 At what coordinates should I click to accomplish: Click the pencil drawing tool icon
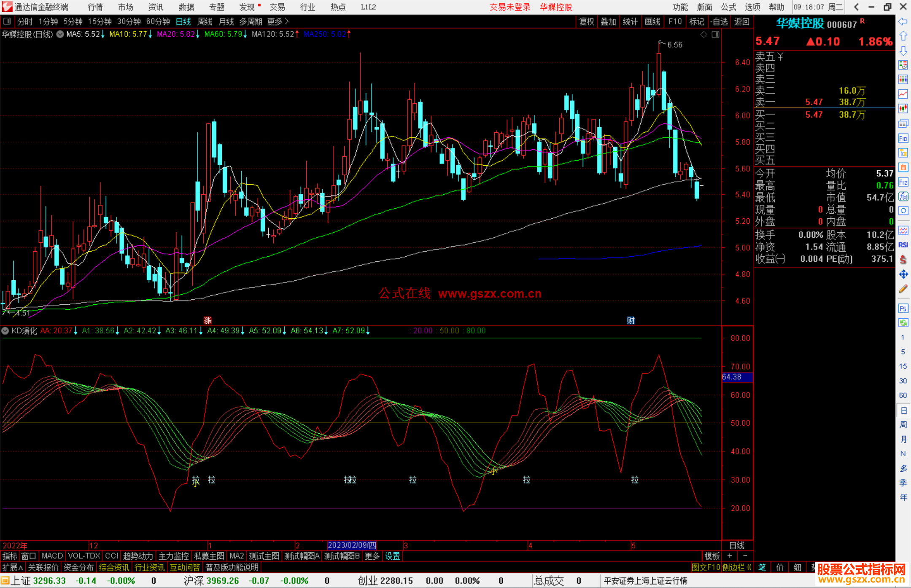coord(903,289)
